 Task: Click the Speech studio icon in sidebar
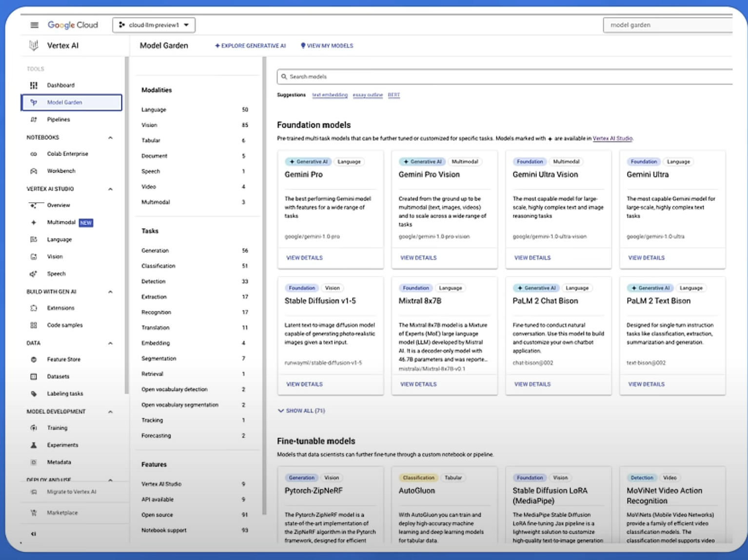34,274
